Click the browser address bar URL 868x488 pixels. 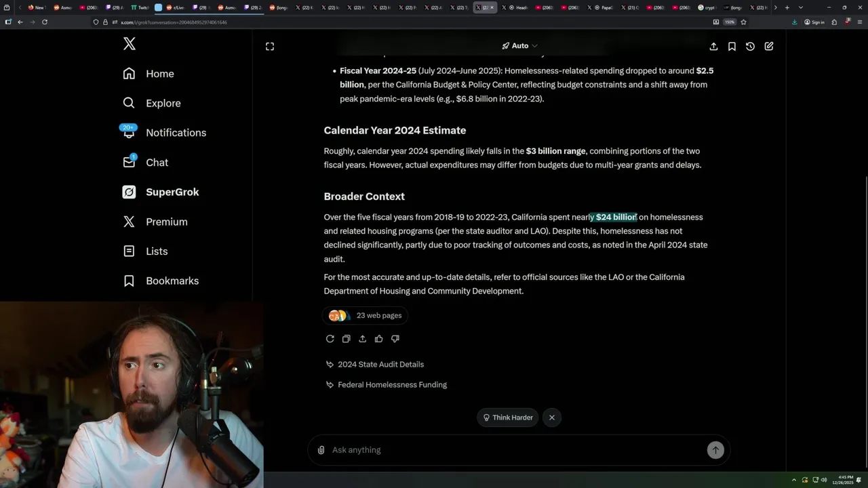coord(174,22)
